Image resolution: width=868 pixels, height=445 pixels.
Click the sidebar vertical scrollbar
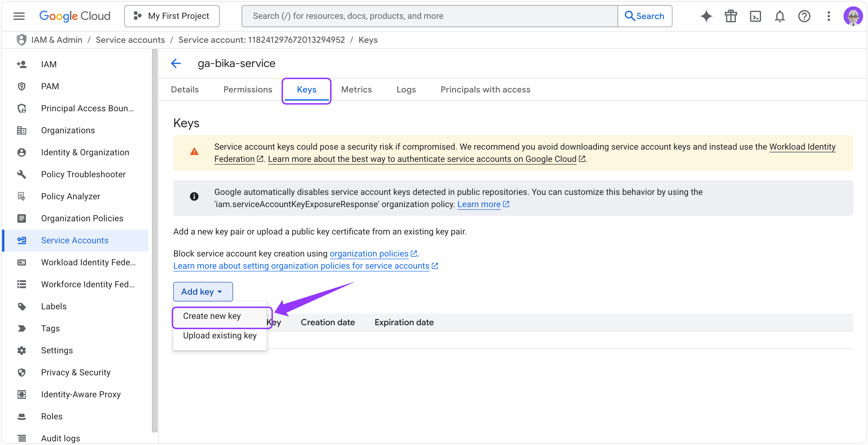pyautogui.click(x=155, y=236)
